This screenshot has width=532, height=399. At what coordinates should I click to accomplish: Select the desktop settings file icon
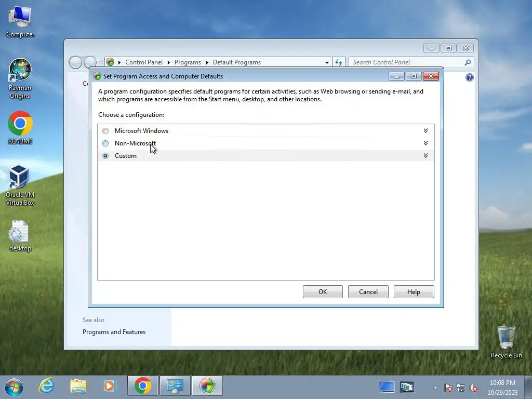20,236
